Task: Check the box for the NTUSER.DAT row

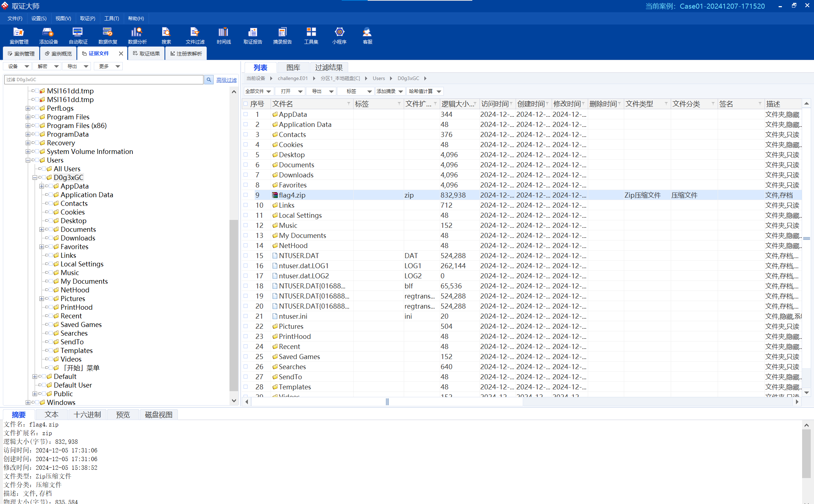Action: point(246,255)
